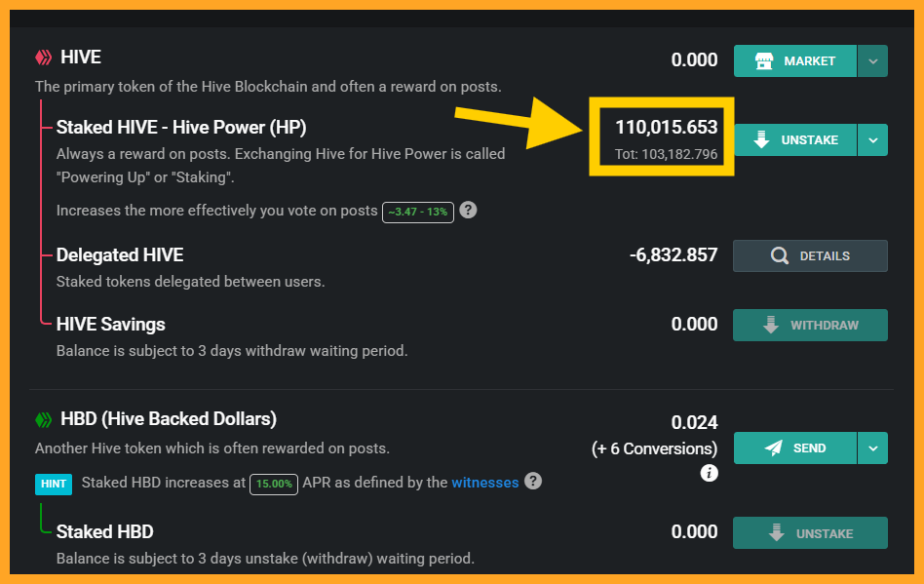Click the cyan HINT label
Screen dimensions: 924x584
click(x=54, y=483)
